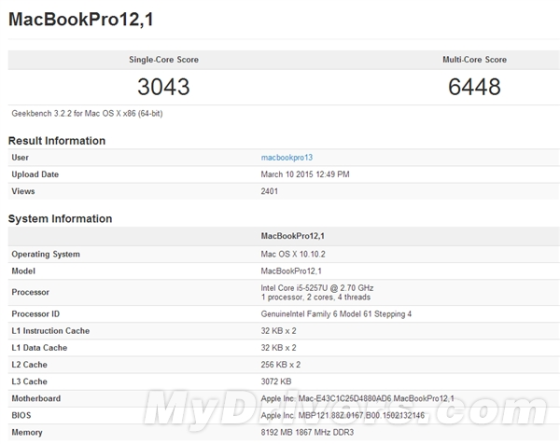Click the MacBookPro12,1 page title
The width and height of the screenshot is (560, 444).
pos(81,19)
